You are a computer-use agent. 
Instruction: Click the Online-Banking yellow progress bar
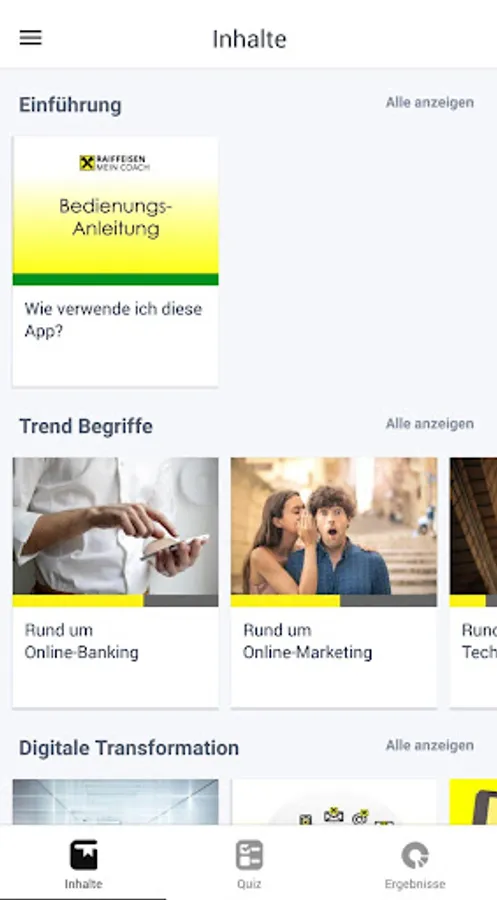coord(78,601)
